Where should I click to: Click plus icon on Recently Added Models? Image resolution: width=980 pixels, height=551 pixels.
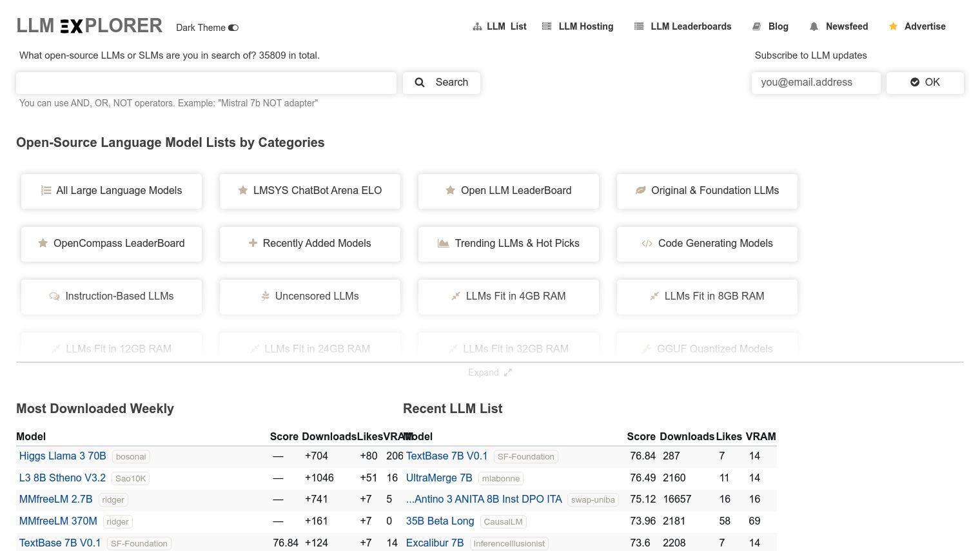pos(253,243)
